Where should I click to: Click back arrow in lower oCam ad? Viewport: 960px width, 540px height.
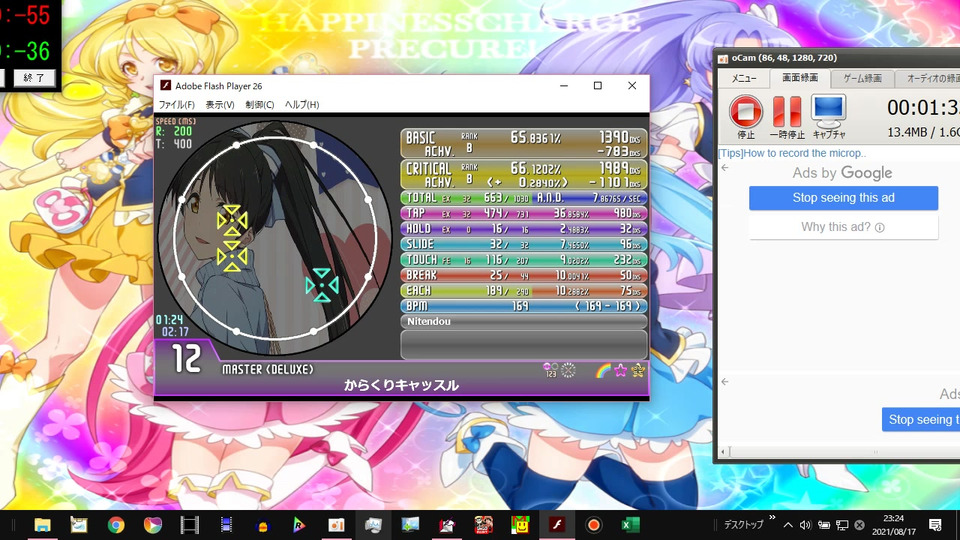coord(725,381)
